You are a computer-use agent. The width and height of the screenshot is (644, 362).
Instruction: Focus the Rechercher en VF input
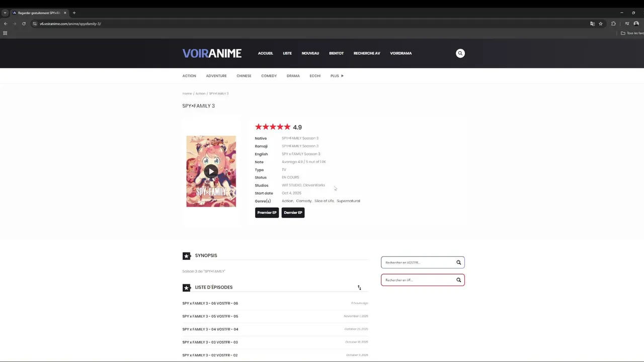pos(418,280)
